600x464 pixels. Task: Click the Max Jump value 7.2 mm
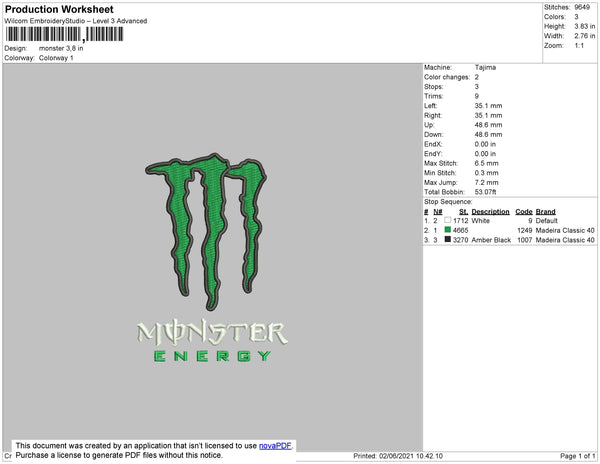[x=486, y=182]
